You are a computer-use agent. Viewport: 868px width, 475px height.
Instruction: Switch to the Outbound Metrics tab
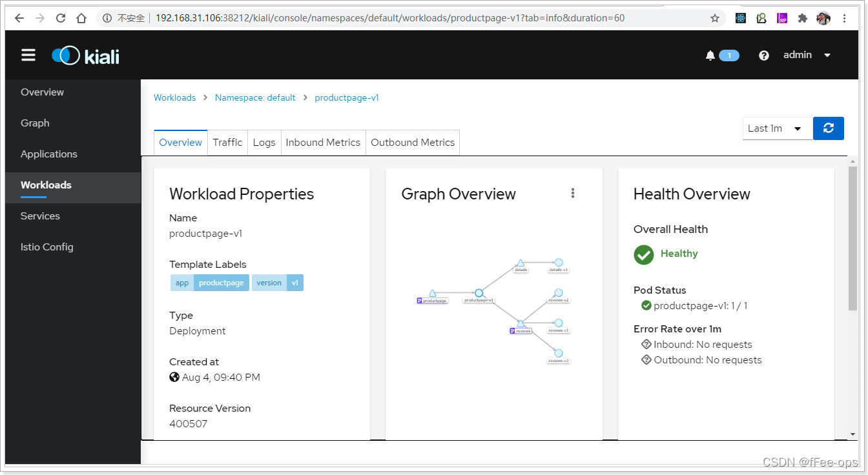(x=413, y=143)
